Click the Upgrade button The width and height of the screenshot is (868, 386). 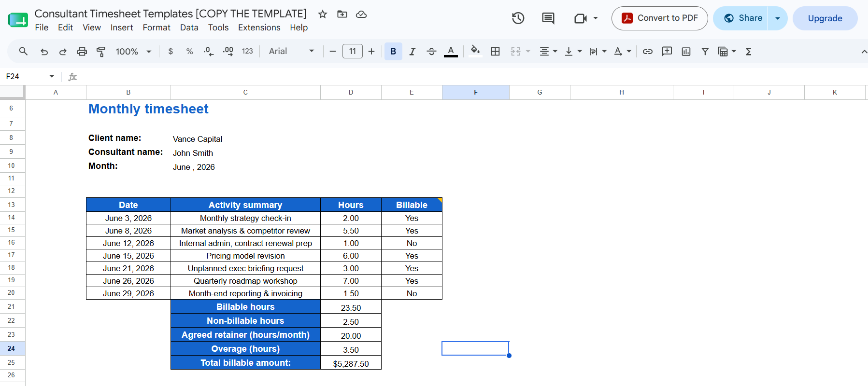[x=825, y=18]
